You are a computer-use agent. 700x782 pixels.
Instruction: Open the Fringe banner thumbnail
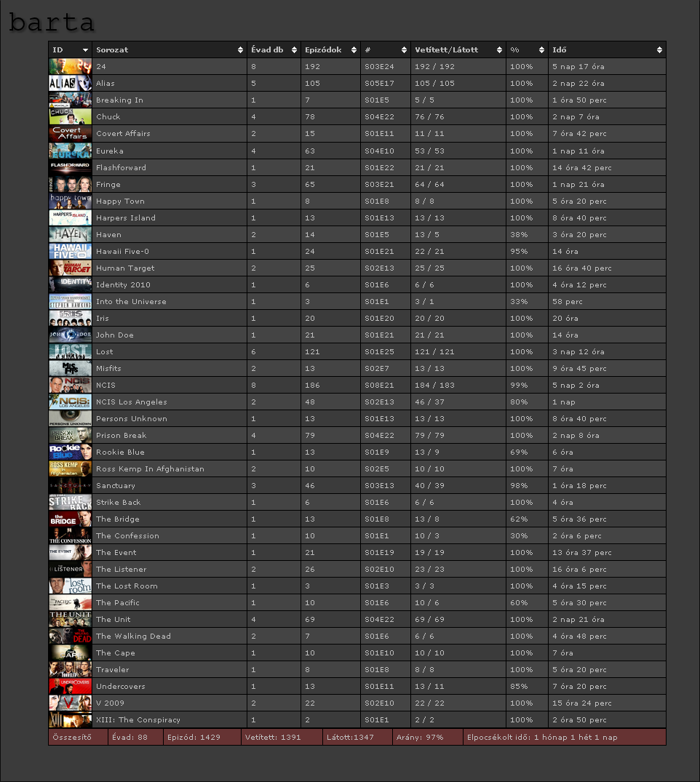pos(71,185)
